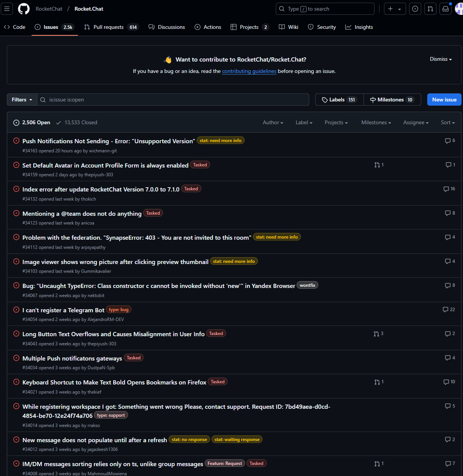Viewport: 463px width, 476px height.
Task: Open the issues icon in header
Action: click(x=415, y=9)
